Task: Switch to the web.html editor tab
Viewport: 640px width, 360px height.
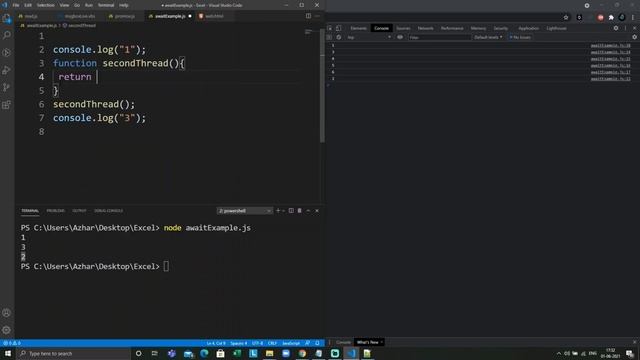Action: (x=214, y=16)
